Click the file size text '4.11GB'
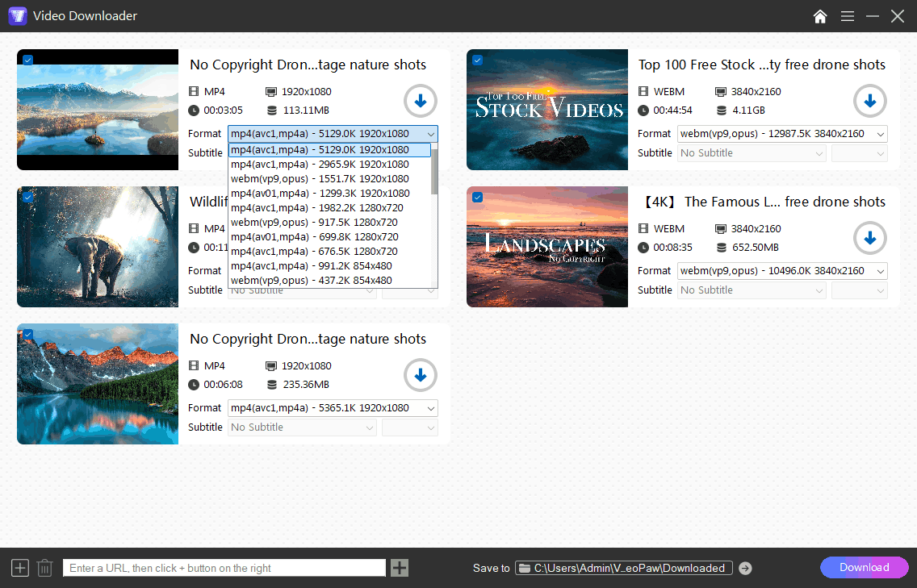The width and height of the screenshot is (917, 588). point(748,111)
